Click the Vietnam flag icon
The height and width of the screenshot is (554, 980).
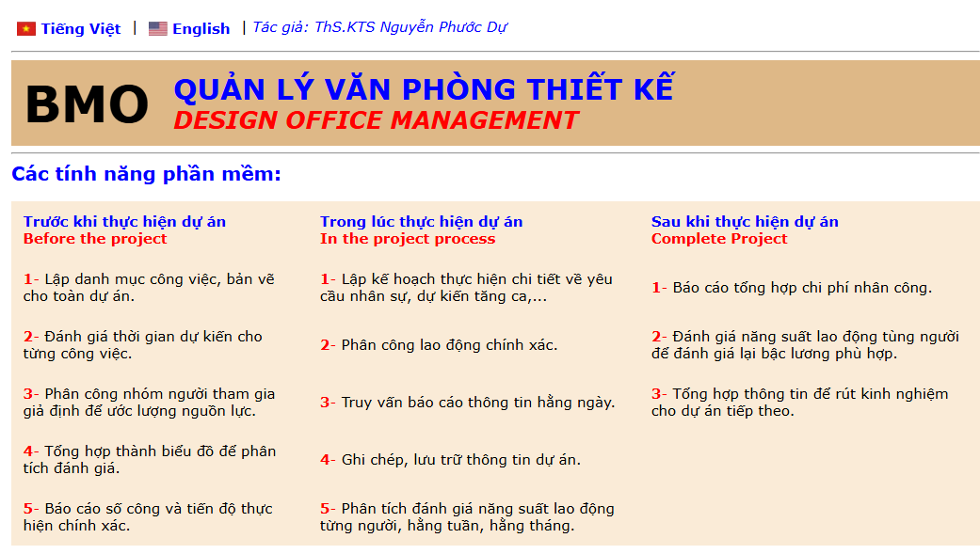25,29
